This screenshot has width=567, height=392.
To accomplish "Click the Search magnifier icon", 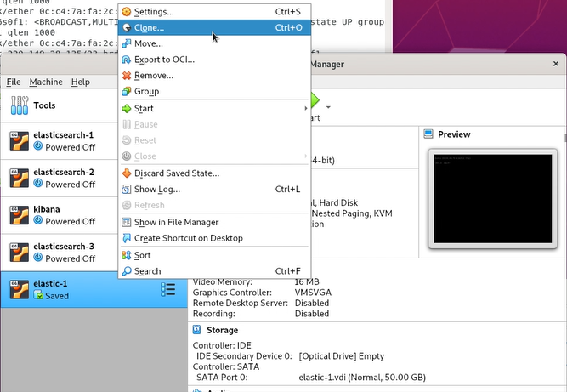I will pos(126,271).
